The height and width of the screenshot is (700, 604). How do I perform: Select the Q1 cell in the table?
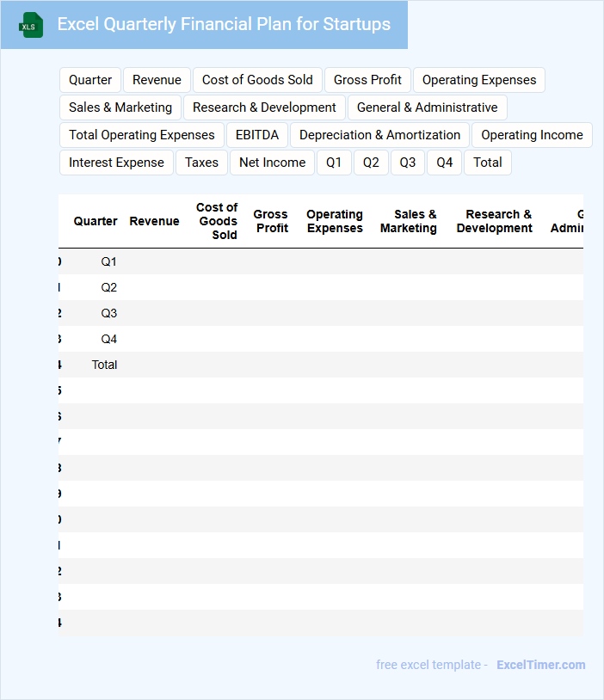(108, 261)
